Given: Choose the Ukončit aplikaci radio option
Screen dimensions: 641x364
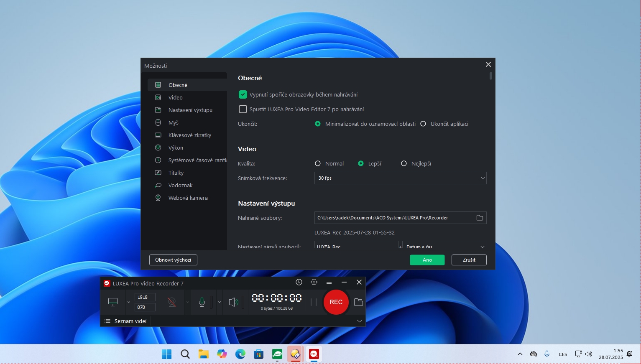Looking at the screenshot, I should 423,124.
